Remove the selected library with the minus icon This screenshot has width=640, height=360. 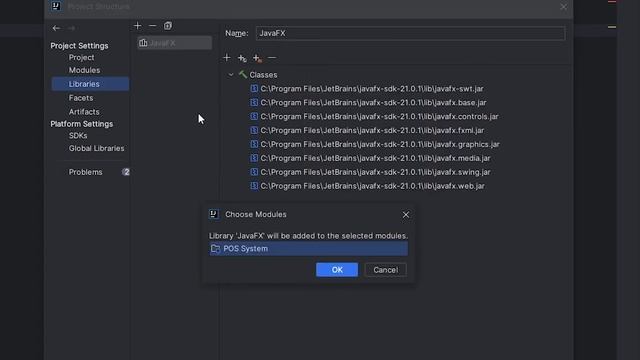[x=153, y=26]
